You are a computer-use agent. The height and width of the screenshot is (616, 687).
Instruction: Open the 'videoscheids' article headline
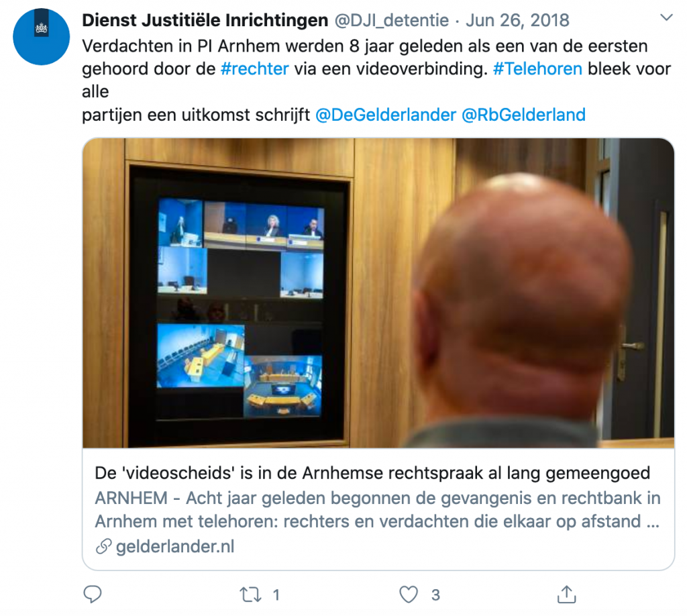372,473
